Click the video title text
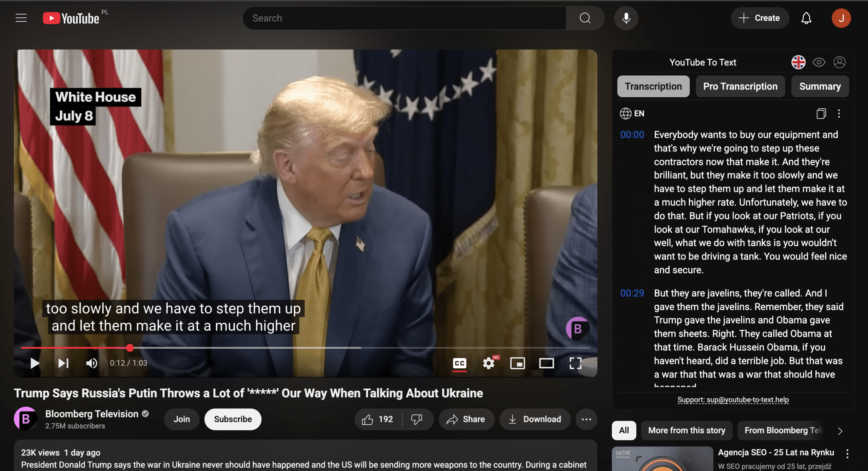 coord(248,393)
